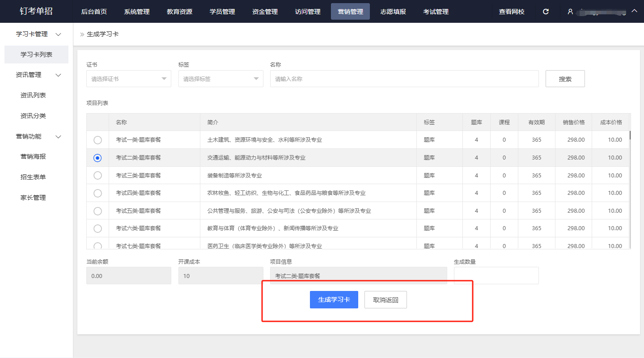Click the breadcrumb double-arrow icon
Screen dimensions: 644x358
(x=82, y=34)
